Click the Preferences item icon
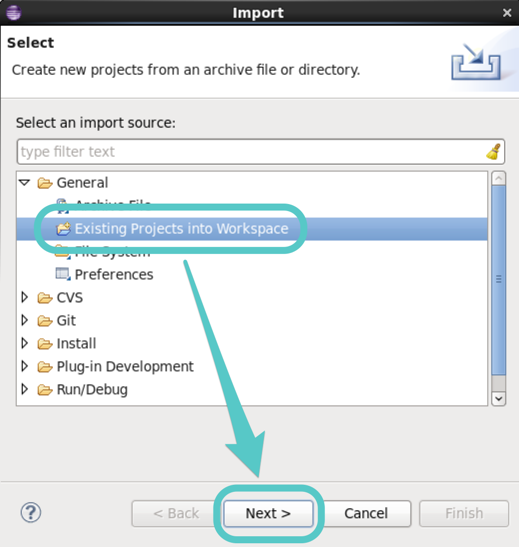 coord(63,274)
